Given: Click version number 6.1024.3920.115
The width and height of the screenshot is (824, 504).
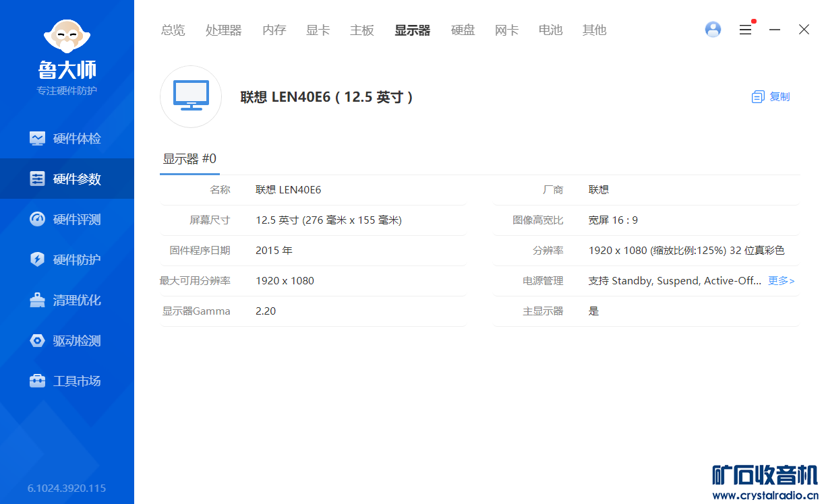Looking at the screenshot, I should tap(67, 488).
